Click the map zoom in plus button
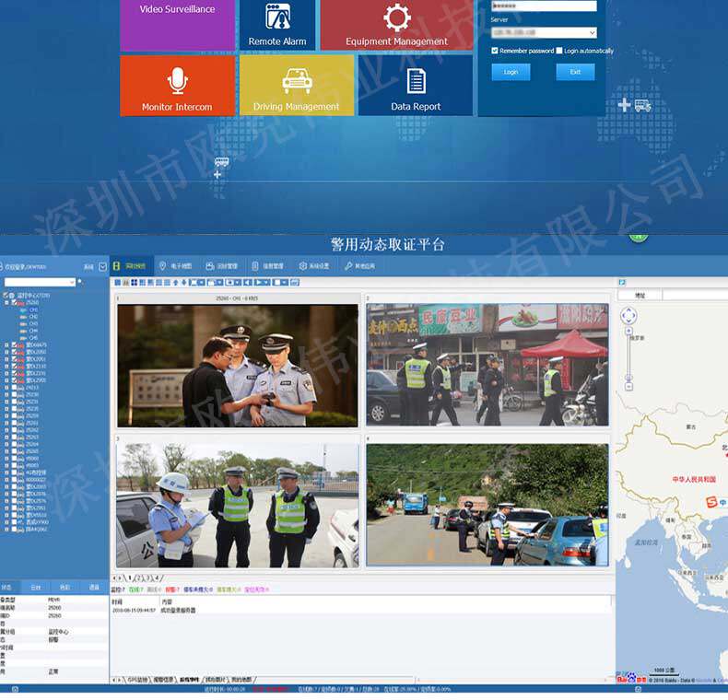 click(628, 331)
